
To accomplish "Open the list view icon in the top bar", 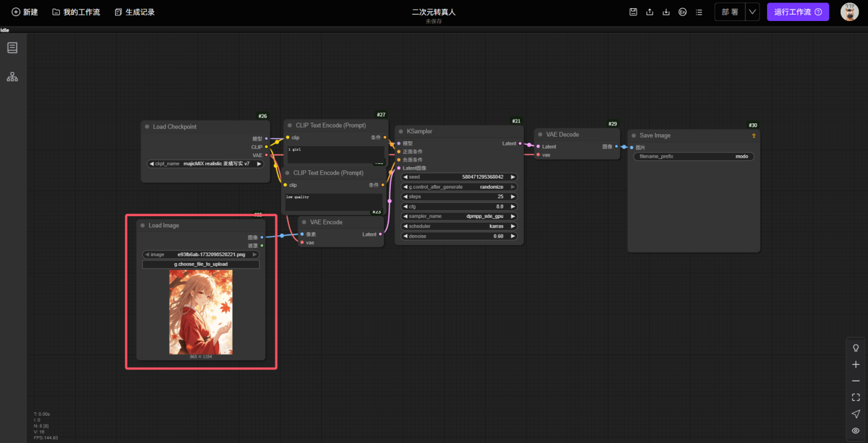I will pos(699,12).
